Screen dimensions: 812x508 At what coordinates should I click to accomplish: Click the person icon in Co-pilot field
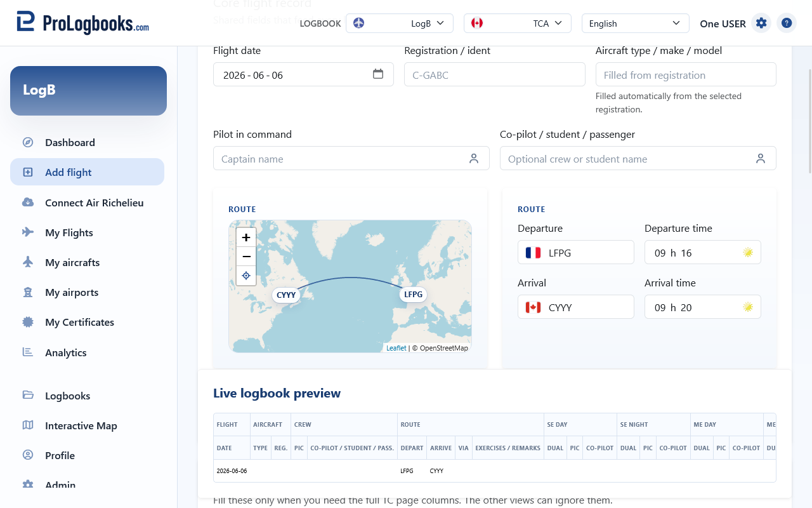pos(761,159)
